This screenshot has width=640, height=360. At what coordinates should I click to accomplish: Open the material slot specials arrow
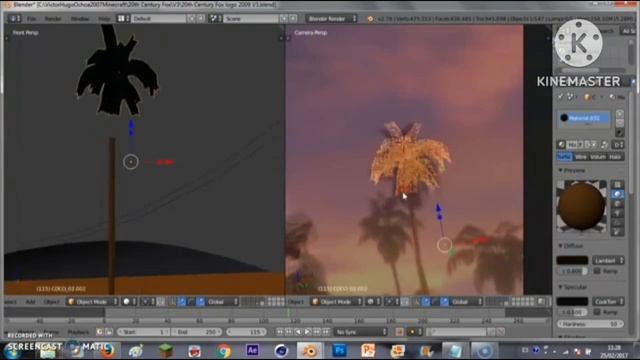(620, 133)
